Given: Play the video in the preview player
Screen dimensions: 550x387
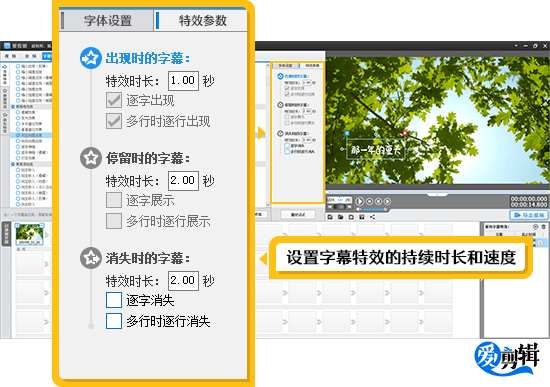Looking at the screenshot, I should pyautogui.click(x=359, y=201).
